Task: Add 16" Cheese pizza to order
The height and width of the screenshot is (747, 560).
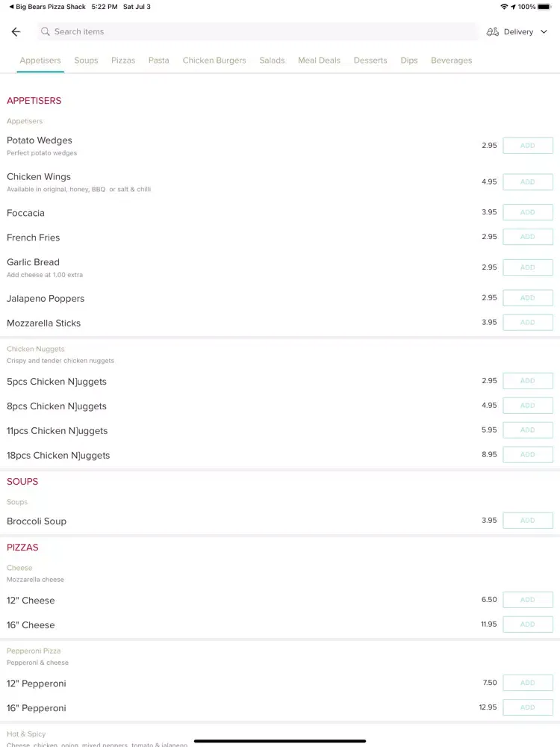Action: [x=528, y=624]
